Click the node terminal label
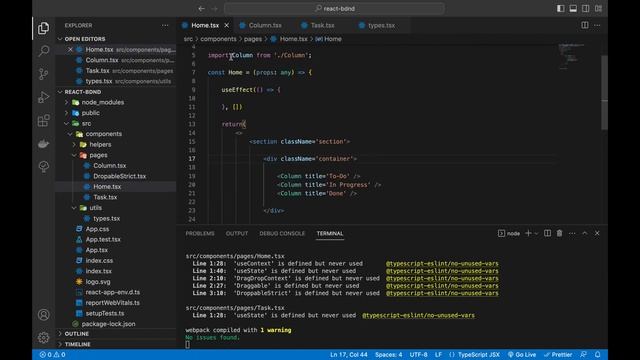640x360 pixels. tap(509, 233)
